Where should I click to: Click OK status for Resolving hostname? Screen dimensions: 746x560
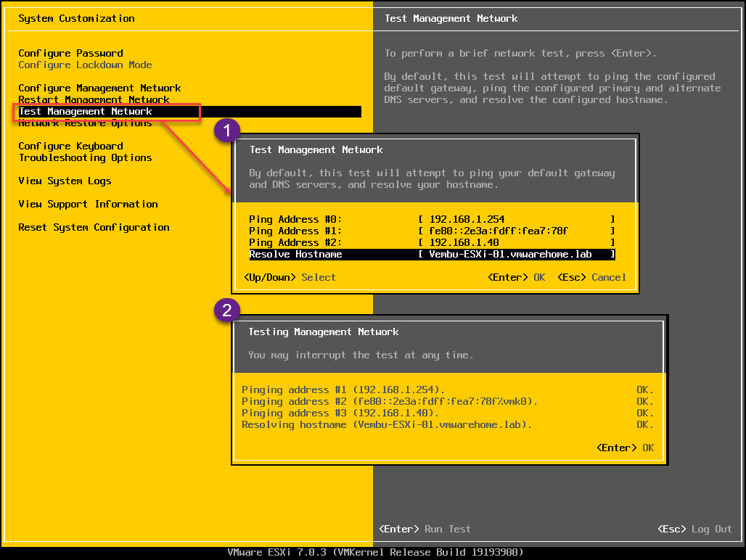(x=644, y=425)
